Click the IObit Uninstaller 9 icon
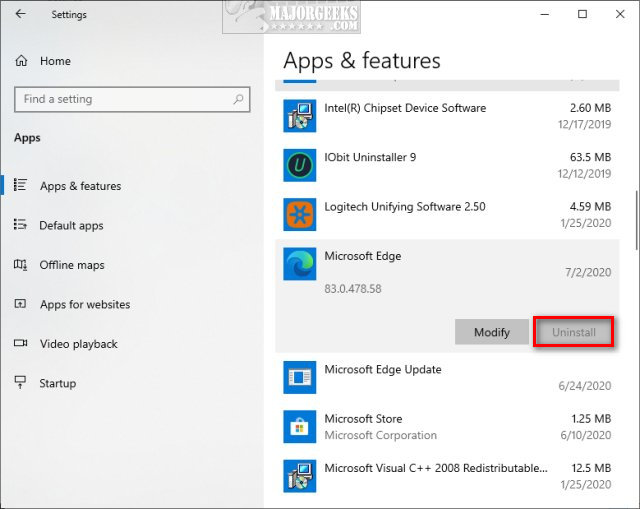 [300, 165]
